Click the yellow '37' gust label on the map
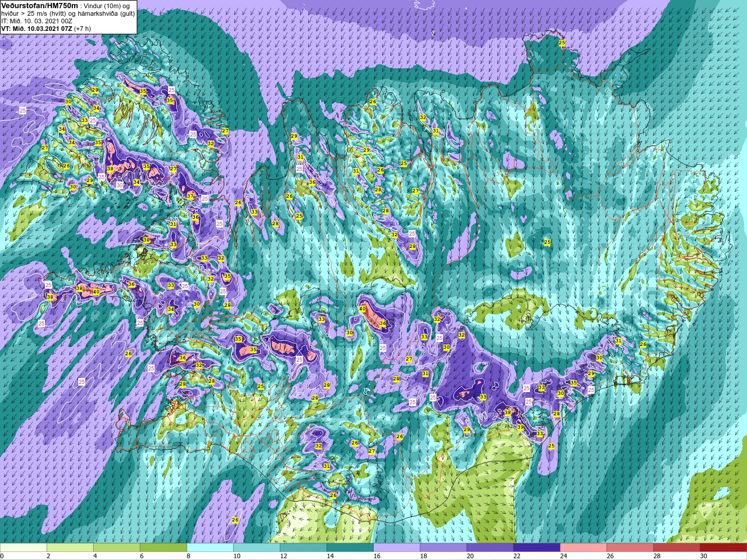 pos(190,197)
